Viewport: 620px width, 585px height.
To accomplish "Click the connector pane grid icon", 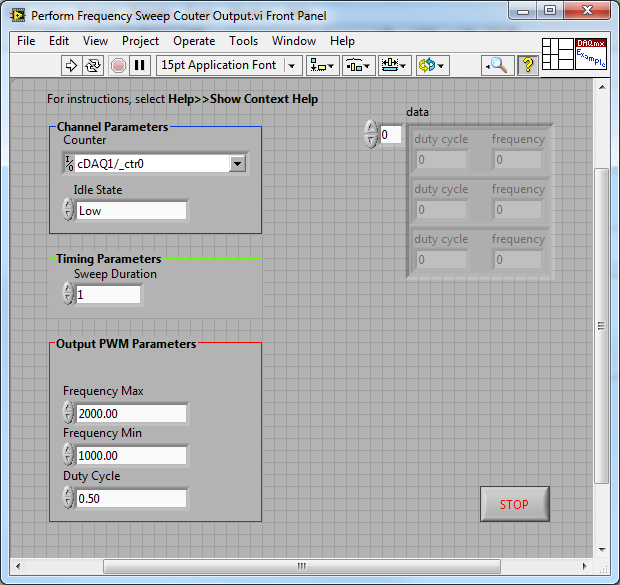I will [x=557, y=53].
